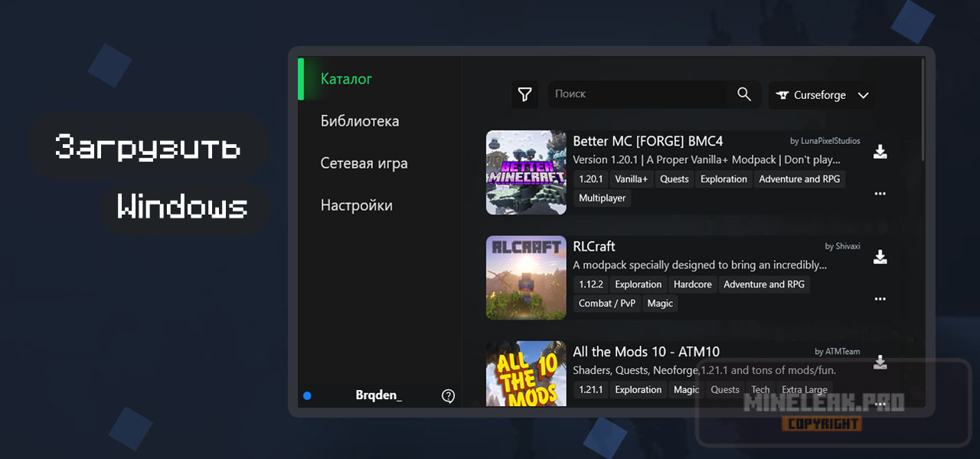
Task: Click the search magnifier icon
Action: point(744,94)
